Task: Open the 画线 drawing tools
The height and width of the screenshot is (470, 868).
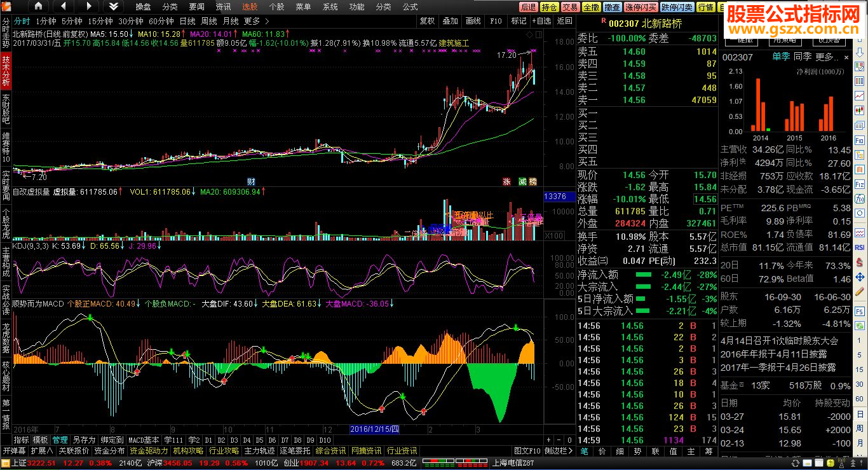Action: pyautogui.click(x=473, y=21)
